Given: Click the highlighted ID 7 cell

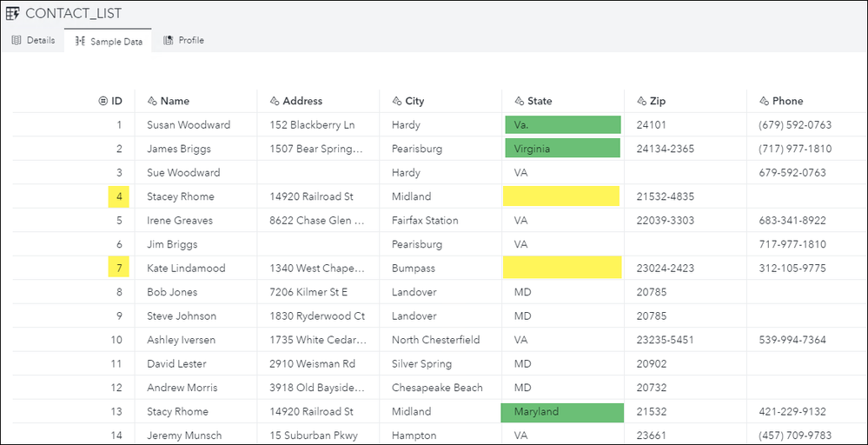Looking at the screenshot, I should 119,268.
